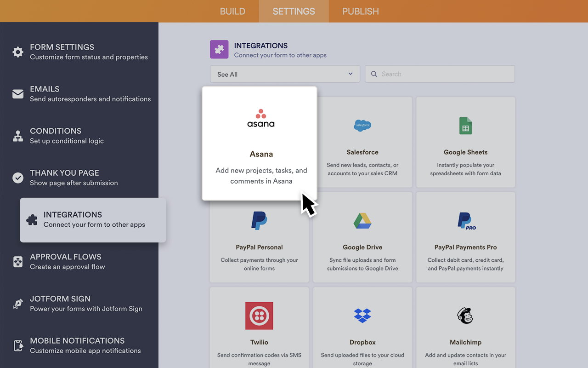
Task: Click the Jotform Sign pen icon
Action: [x=17, y=304]
